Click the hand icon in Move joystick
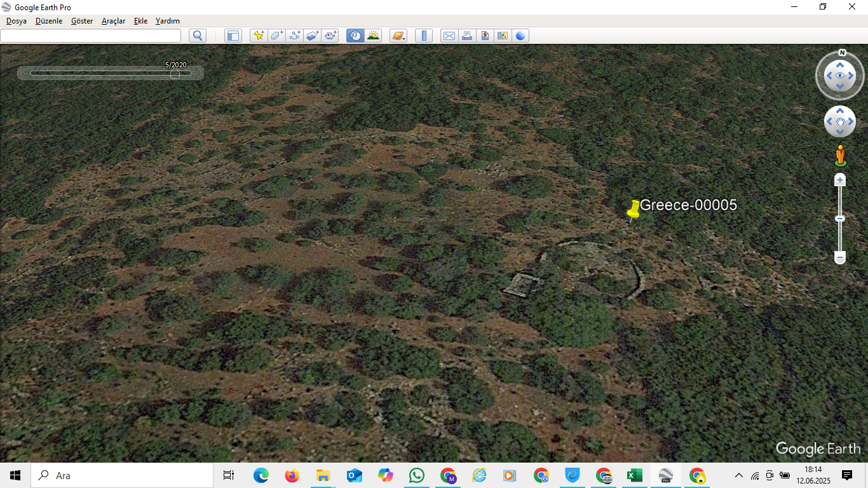 click(840, 121)
